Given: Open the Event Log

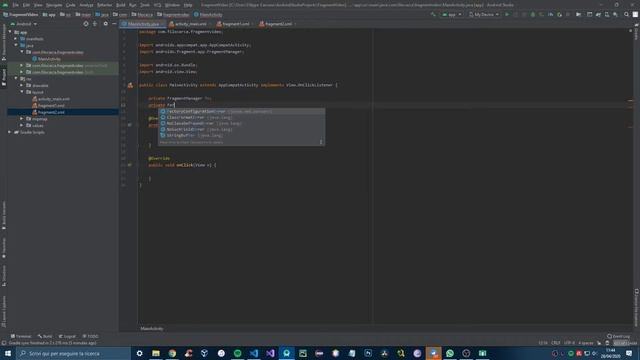Looking at the screenshot, I should tap(618, 336).
